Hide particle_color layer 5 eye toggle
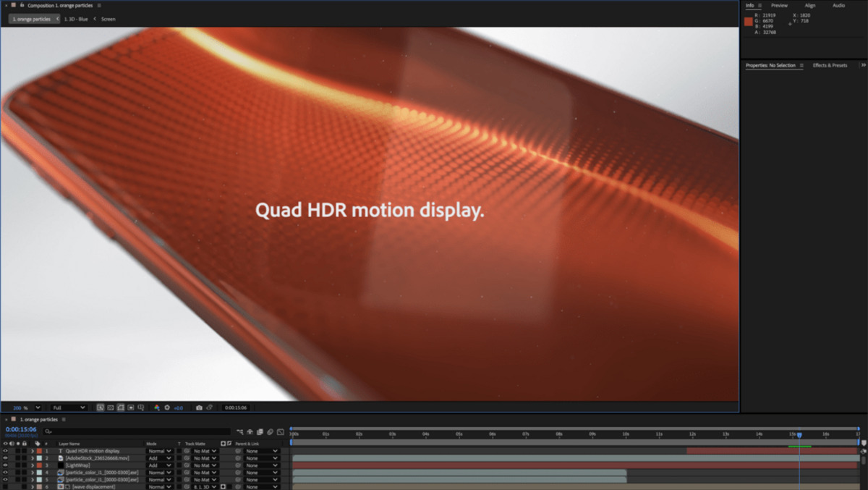 tap(5, 480)
